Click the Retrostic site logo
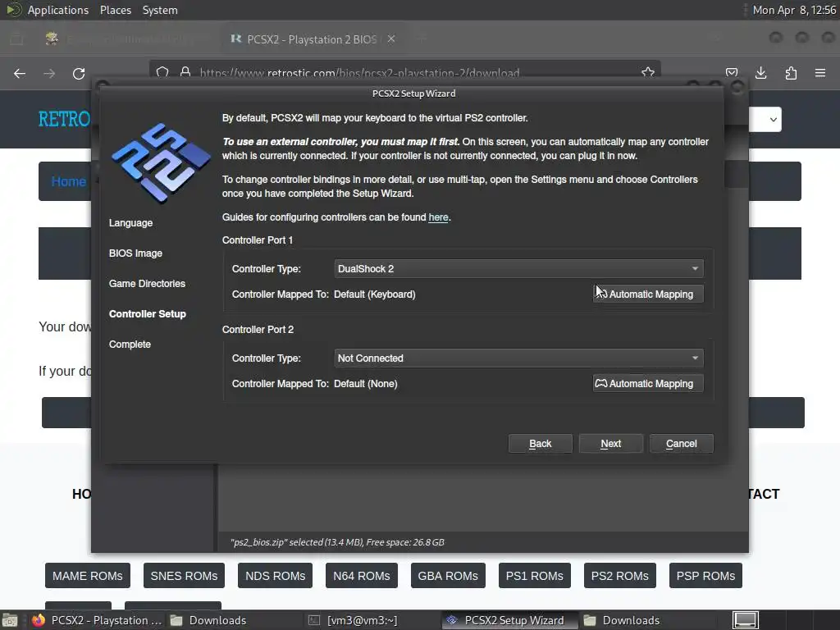 pyautogui.click(x=64, y=119)
